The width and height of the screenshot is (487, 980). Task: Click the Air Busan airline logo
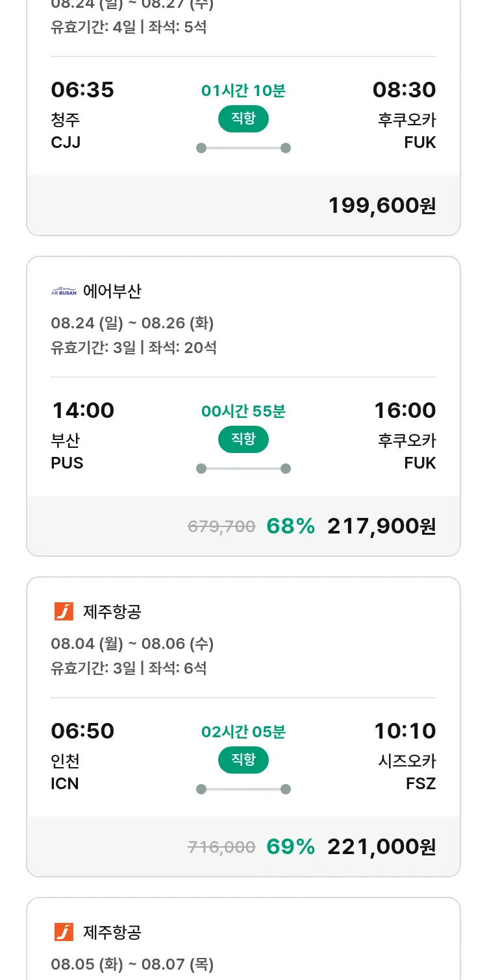[64, 292]
